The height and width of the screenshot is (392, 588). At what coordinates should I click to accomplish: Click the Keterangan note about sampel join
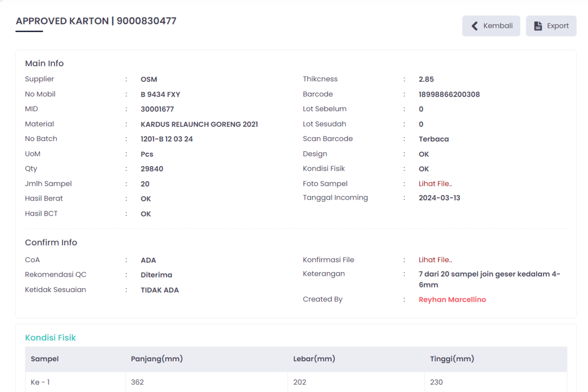pyautogui.click(x=489, y=279)
